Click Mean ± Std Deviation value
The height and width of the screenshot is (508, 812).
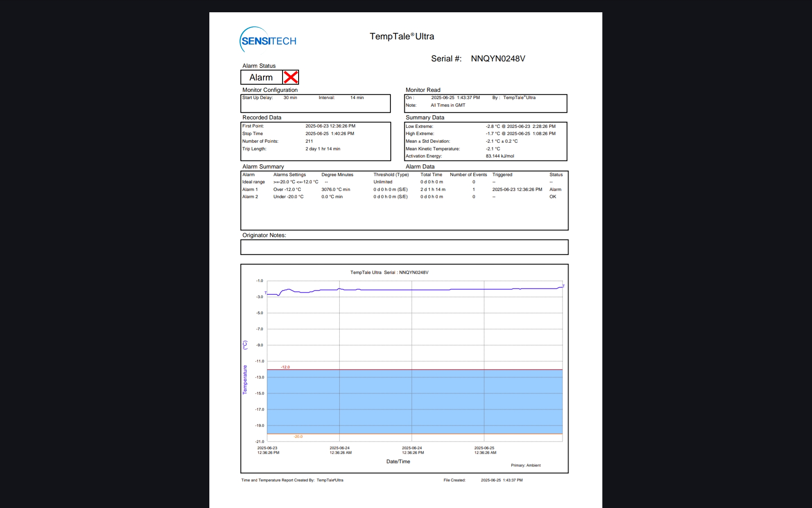tap(502, 141)
